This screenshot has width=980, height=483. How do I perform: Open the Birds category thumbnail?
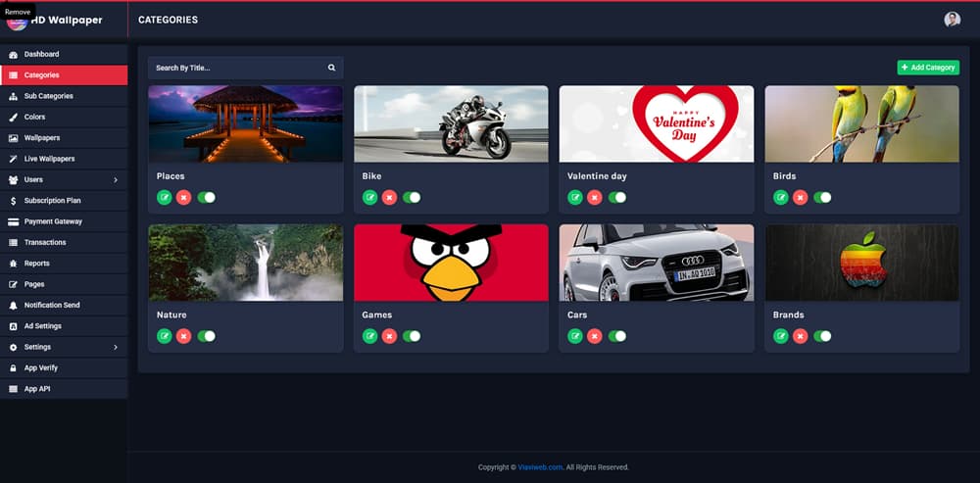tap(861, 123)
